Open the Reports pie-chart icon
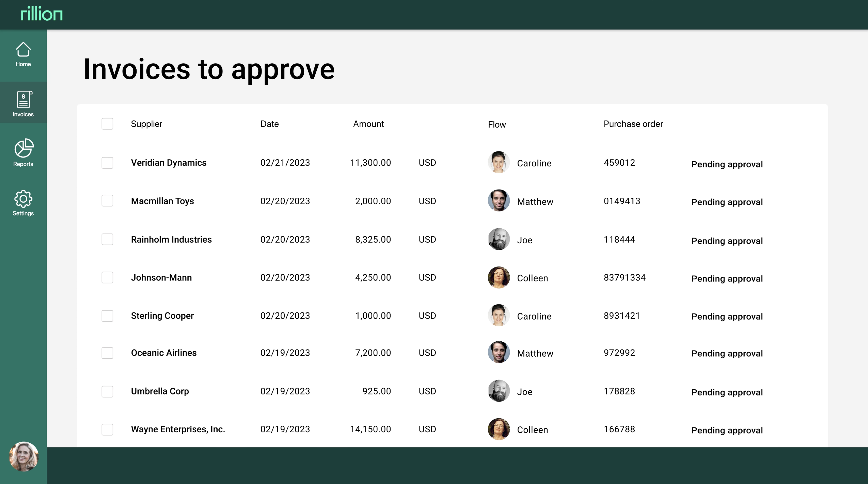Image resolution: width=868 pixels, height=484 pixels. click(23, 152)
